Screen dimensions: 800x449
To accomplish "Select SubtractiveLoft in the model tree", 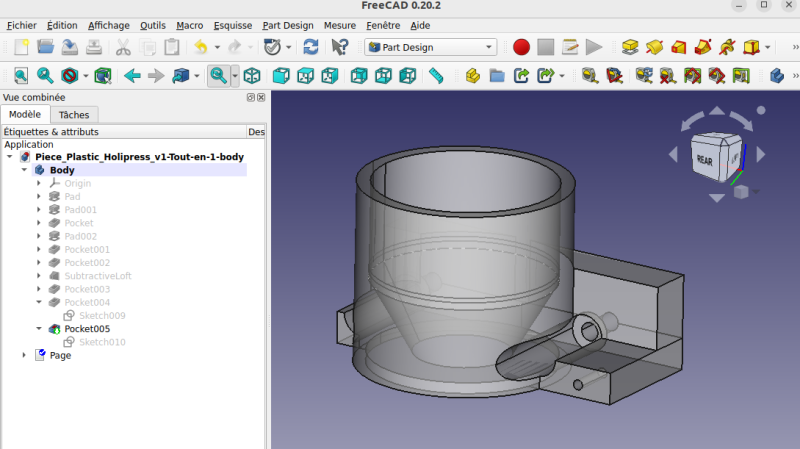I will [98, 276].
